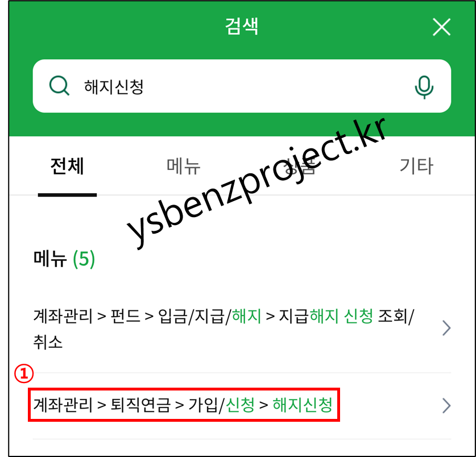Click the 검색 title in the green header
Image resolution: width=476 pixels, height=457 pixels.
pyautogui.click(x=242, y=26)
